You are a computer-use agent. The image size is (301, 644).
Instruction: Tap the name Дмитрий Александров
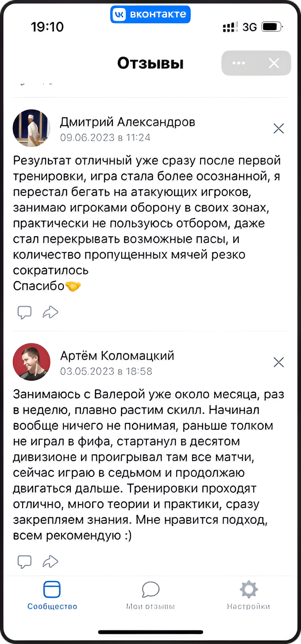[x=127, y=122]
